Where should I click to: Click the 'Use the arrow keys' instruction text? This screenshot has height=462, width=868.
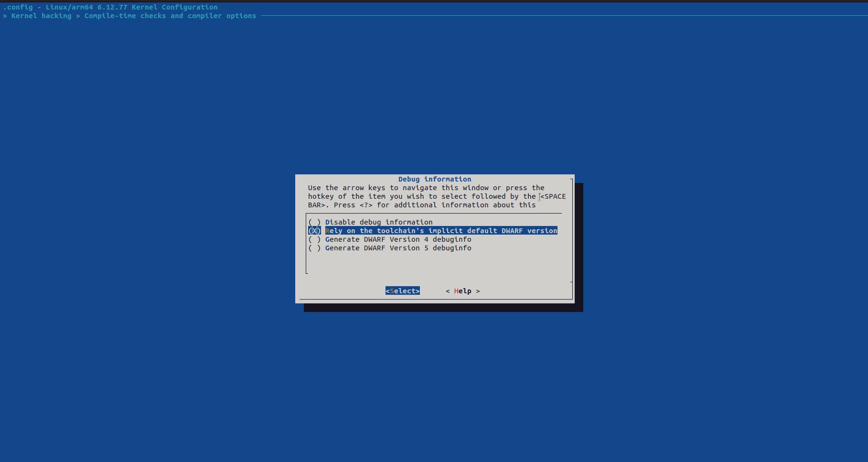[437, 196]
